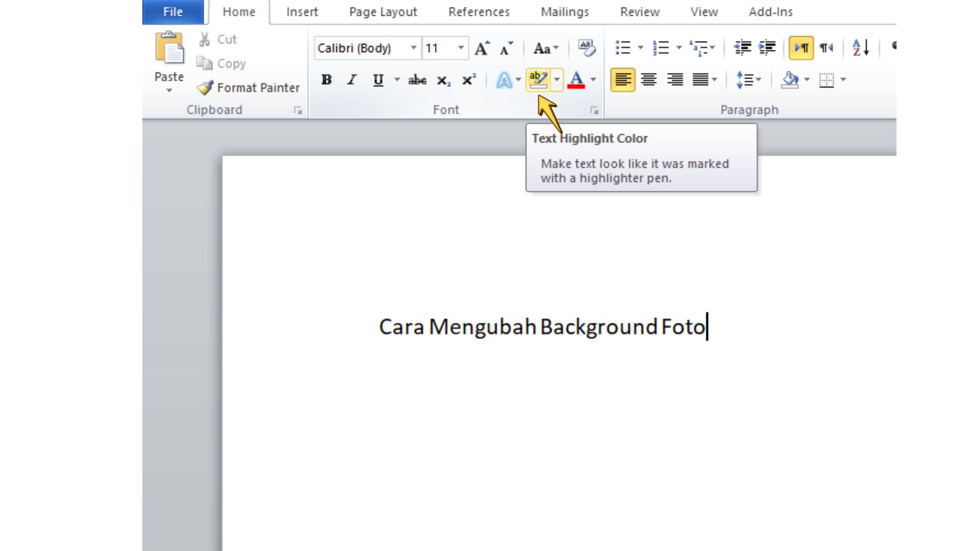Click the Increase Indent icon
Viewport: 980px width, 551px height.
pos(767,48)
